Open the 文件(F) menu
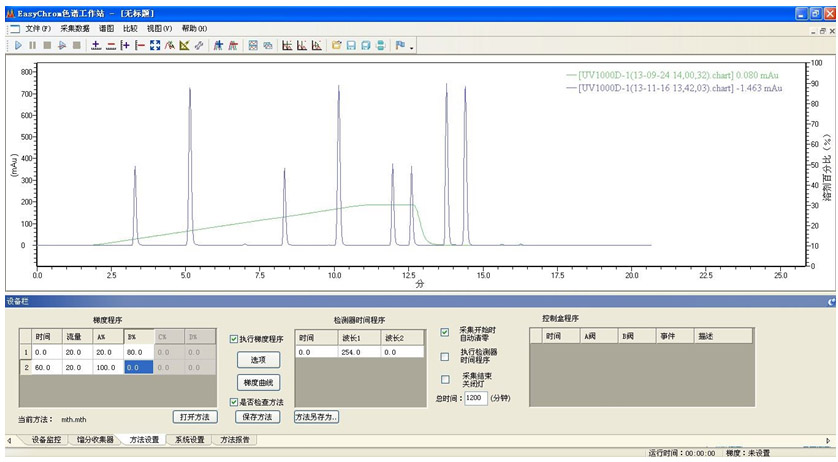The width and height of the screenshot is (838, 462). pyautogui.click(x=38, y=29)
